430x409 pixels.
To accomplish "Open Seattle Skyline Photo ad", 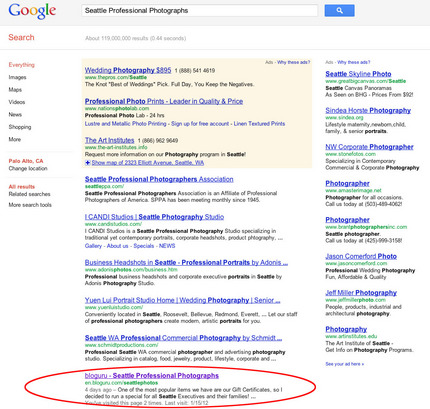I will [358, 74].
